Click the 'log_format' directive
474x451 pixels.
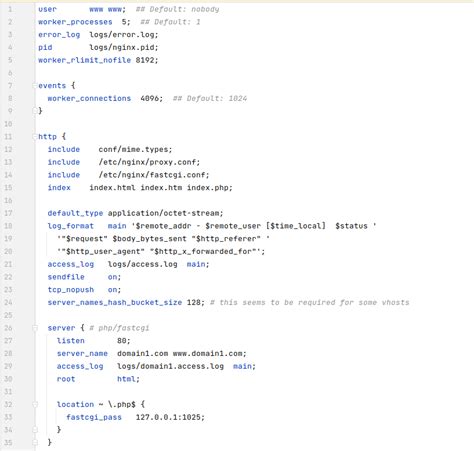[x=70, y=226]
